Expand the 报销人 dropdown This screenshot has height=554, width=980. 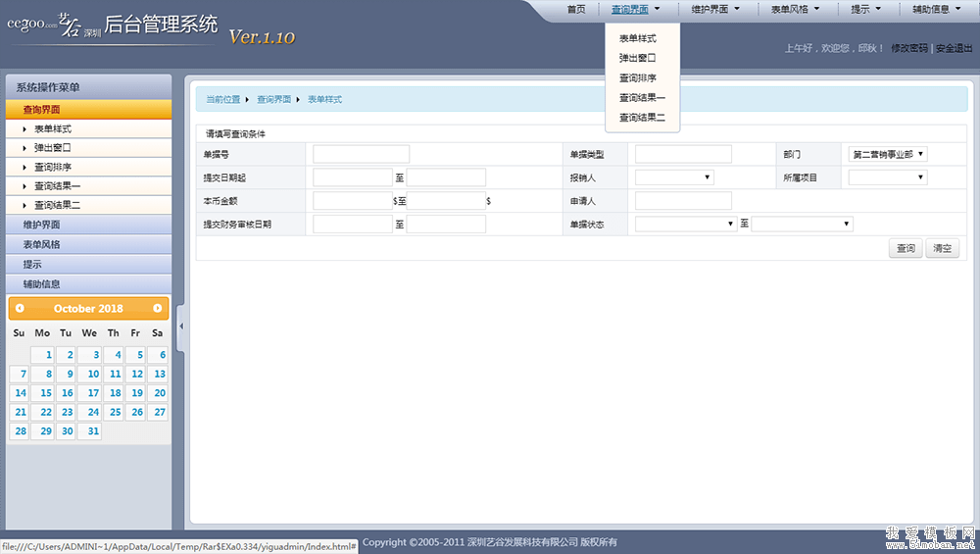[x=674, y=177]
